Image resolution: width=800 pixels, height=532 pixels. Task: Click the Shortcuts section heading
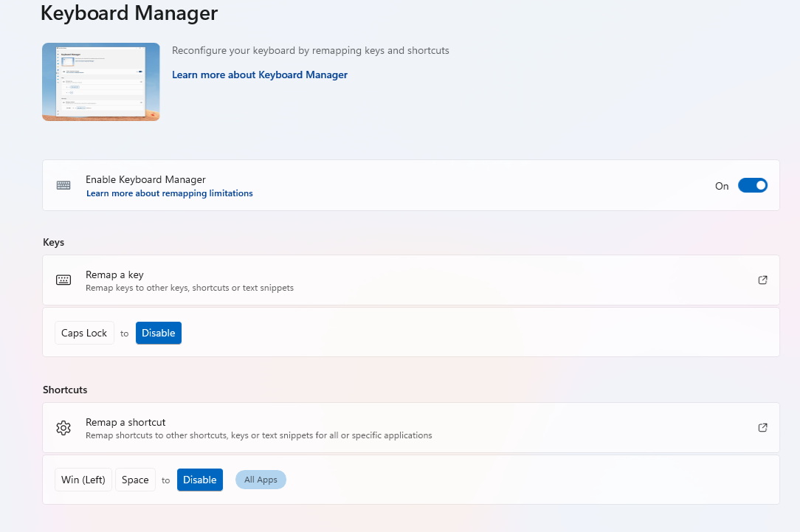[65, 390]
